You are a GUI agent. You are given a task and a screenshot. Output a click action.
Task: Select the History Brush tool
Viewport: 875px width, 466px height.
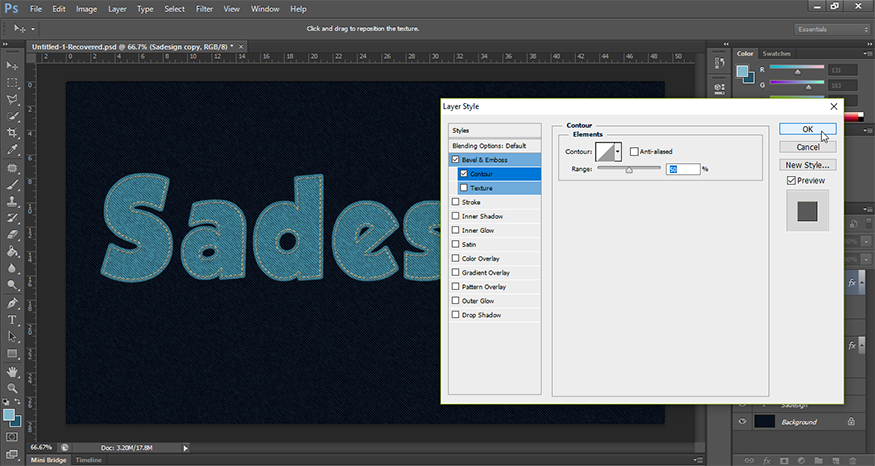coord(12,218)
